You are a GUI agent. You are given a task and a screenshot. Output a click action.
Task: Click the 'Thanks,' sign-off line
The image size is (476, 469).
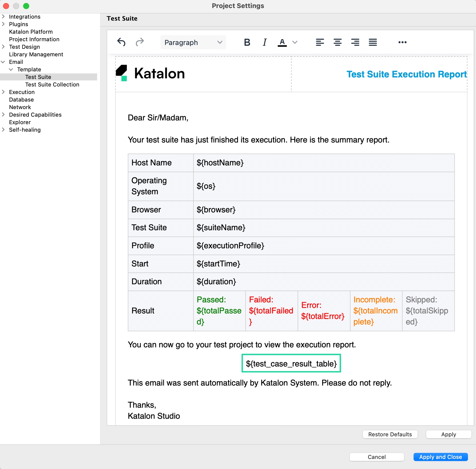point(142,405)
